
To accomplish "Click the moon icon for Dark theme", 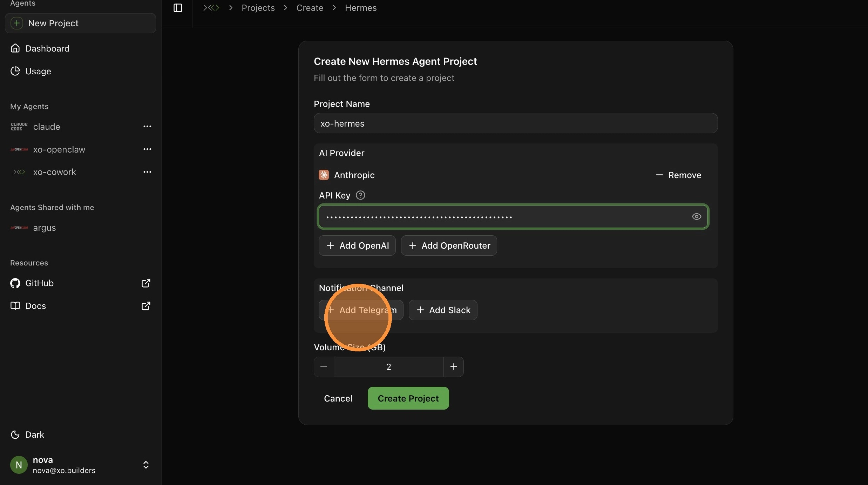I will point(15,435).
